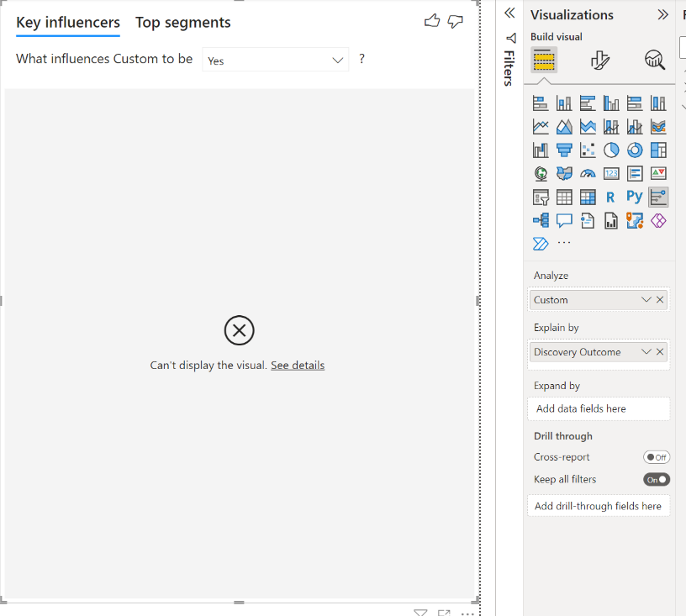Select line and clustered column chart
Viewport: 686px width, 616px height.
(635, 127)
